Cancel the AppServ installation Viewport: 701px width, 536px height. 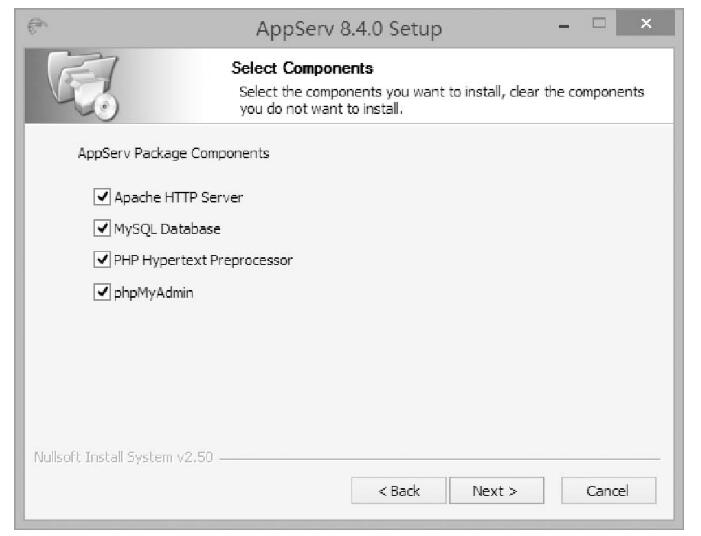pos(608,491)
